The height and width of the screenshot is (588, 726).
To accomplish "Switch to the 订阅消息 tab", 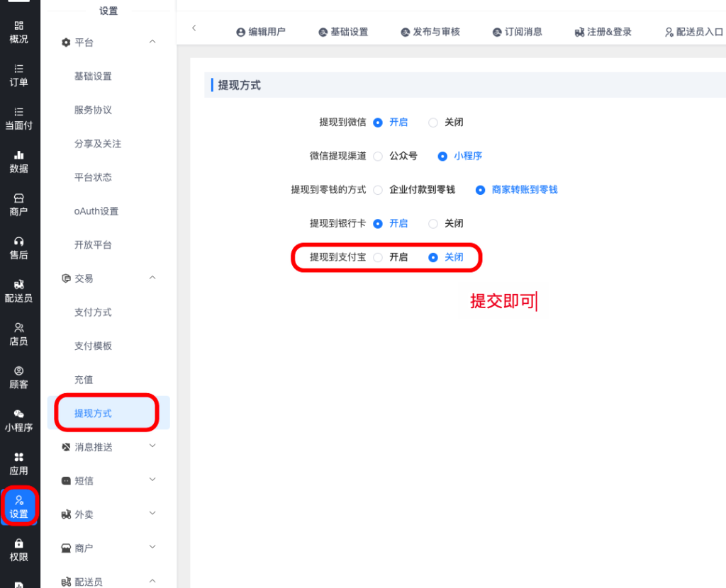I will (518, 32).
